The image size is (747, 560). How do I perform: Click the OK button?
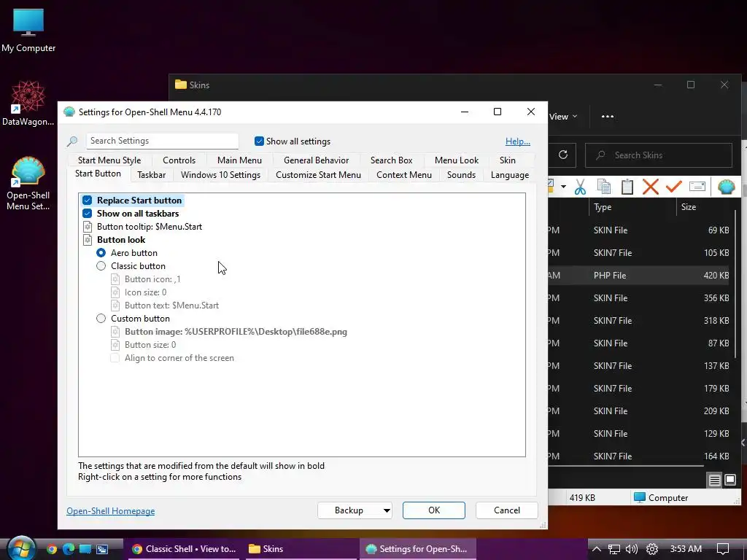[x=434, y=510]
